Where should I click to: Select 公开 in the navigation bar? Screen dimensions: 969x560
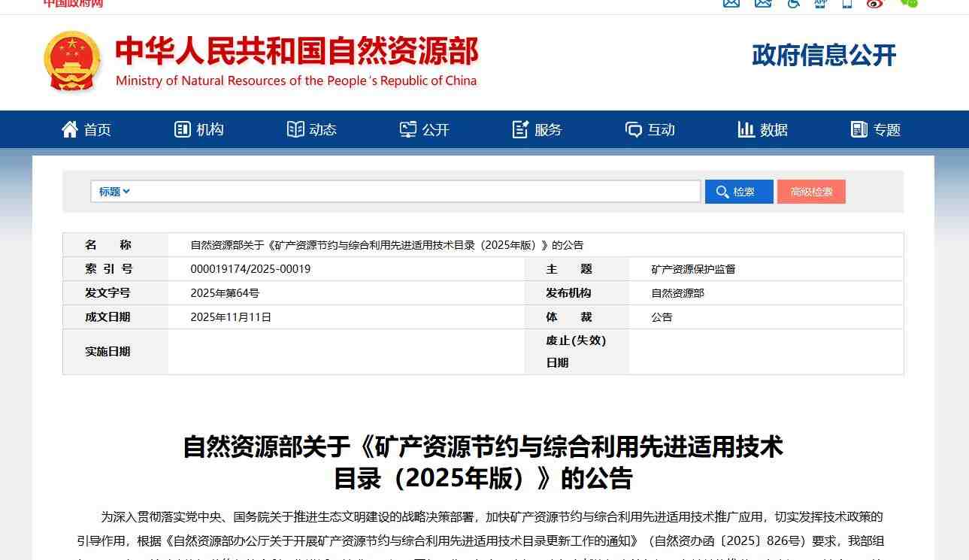click(425, 129)
